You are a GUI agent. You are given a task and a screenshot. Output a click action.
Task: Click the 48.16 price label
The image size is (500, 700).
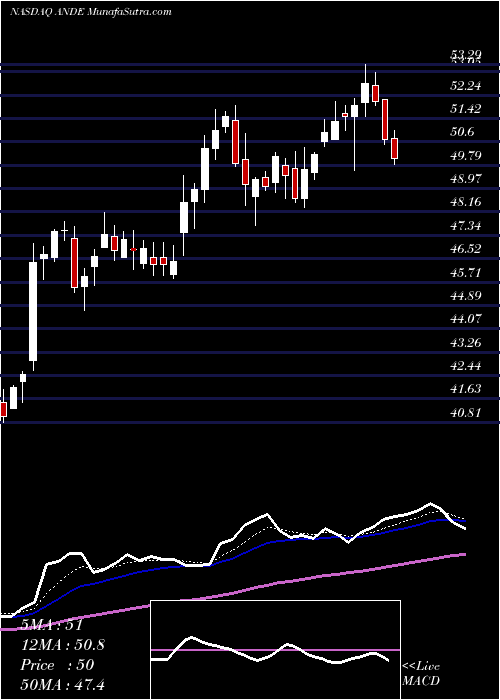point(465,202)
